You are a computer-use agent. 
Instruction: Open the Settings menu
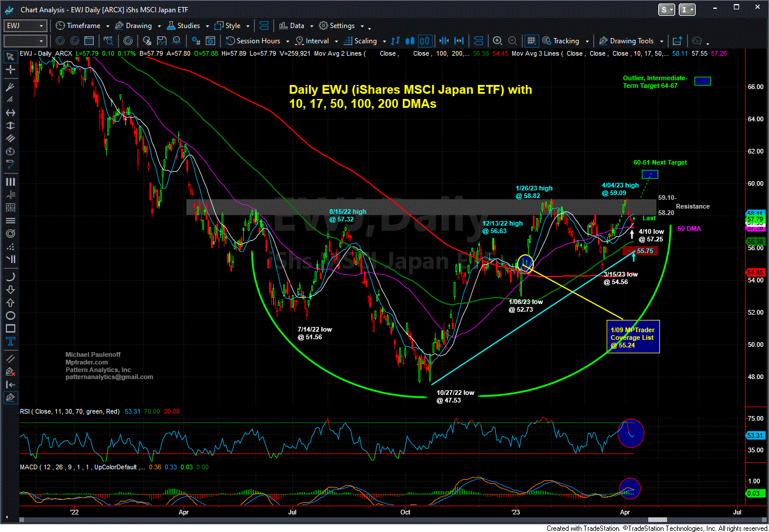(x=337, y=26)
